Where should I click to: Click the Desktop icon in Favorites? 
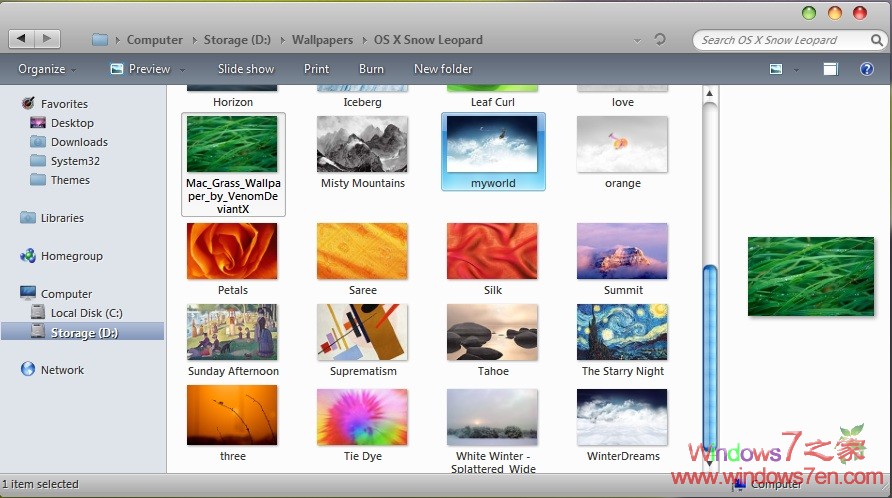coord(38,122)
